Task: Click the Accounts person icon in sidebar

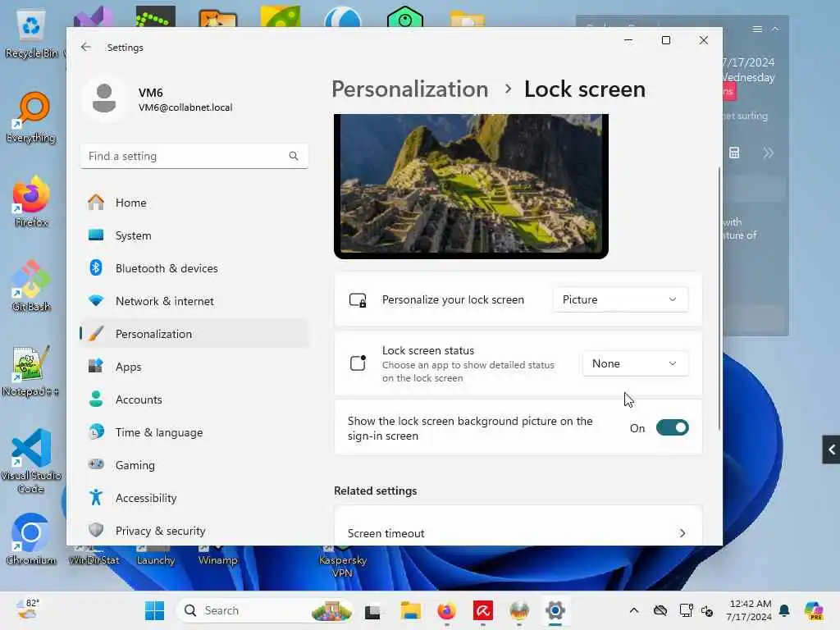Action: click(x=96, y=399)
